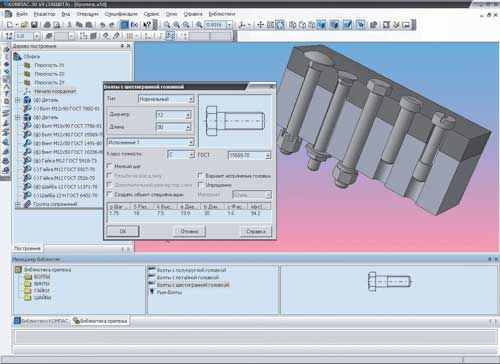Viewport: 500px width, 364px height.
Task: Click the Print icon in toolbar
Action: tap(47, 24)
